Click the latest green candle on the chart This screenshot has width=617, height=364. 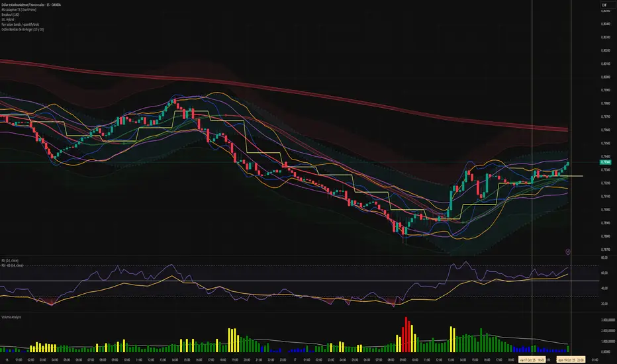coord(567,163)
